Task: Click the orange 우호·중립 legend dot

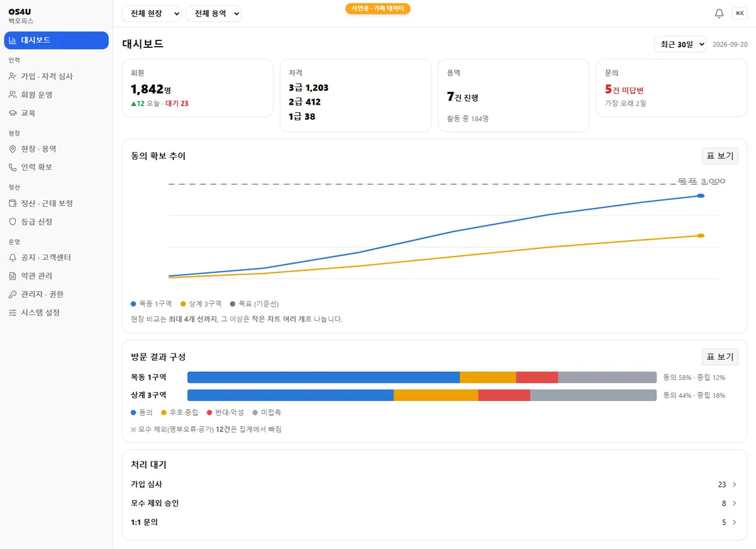Action: (x=164, y=412)
